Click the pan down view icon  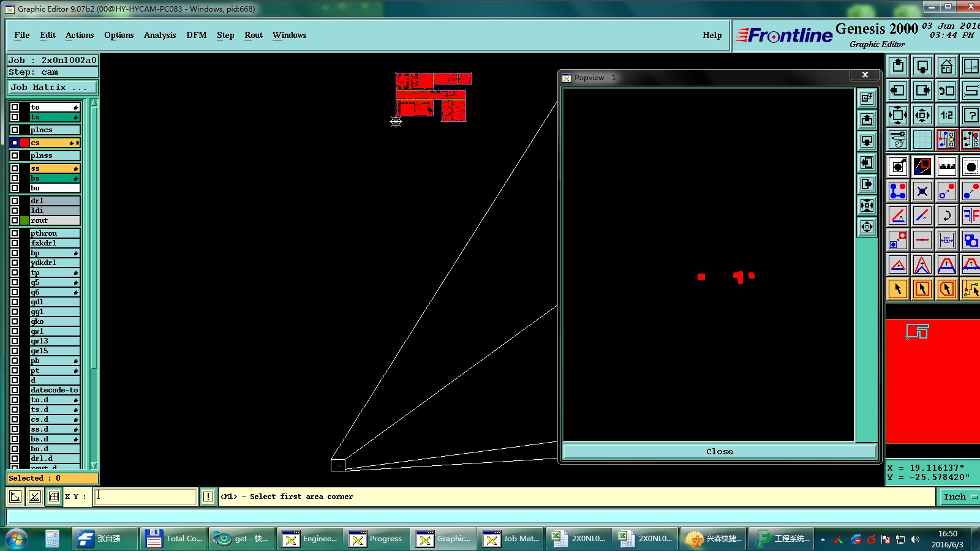point(922,66)
